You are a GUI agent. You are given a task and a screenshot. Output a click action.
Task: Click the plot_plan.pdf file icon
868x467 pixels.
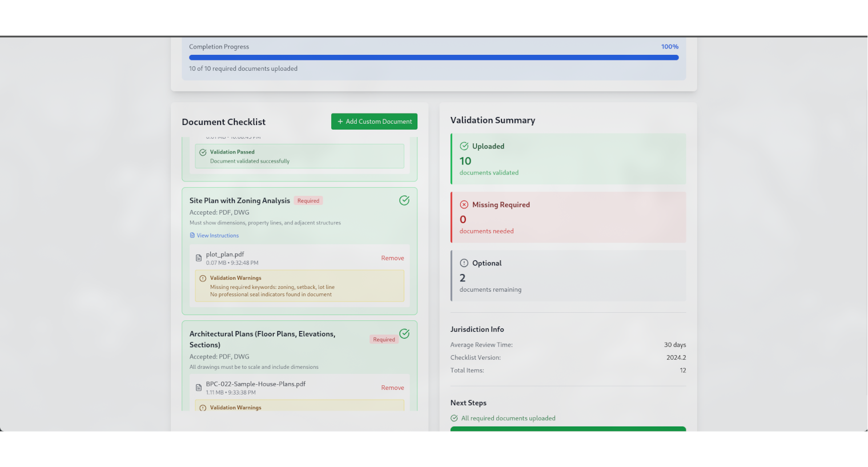(x=199, y=259)
